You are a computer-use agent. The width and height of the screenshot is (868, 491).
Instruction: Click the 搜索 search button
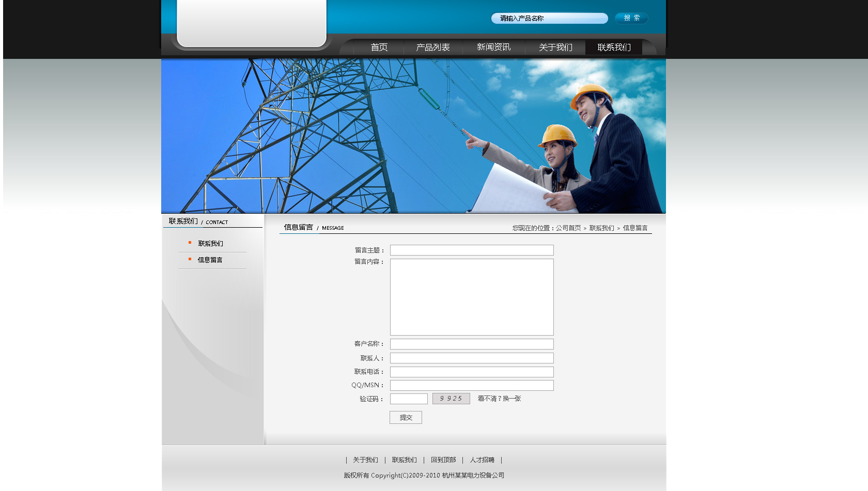click(x=631, y=18)
